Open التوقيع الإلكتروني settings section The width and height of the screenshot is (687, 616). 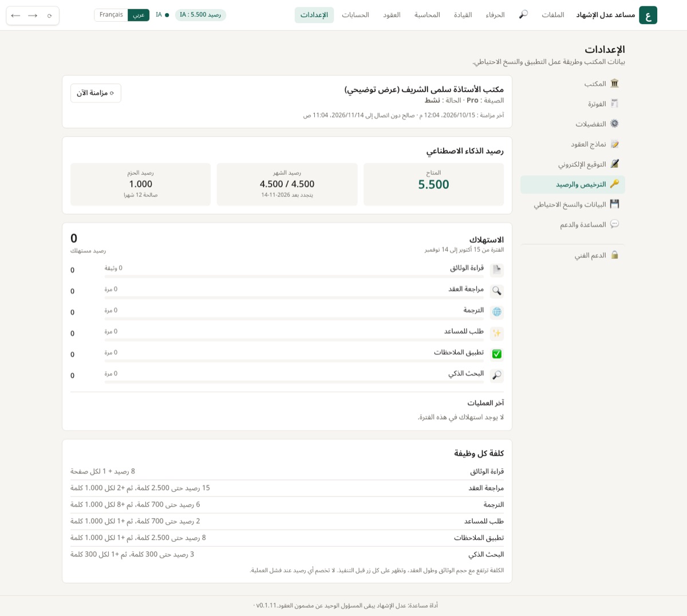pos(572,164)
